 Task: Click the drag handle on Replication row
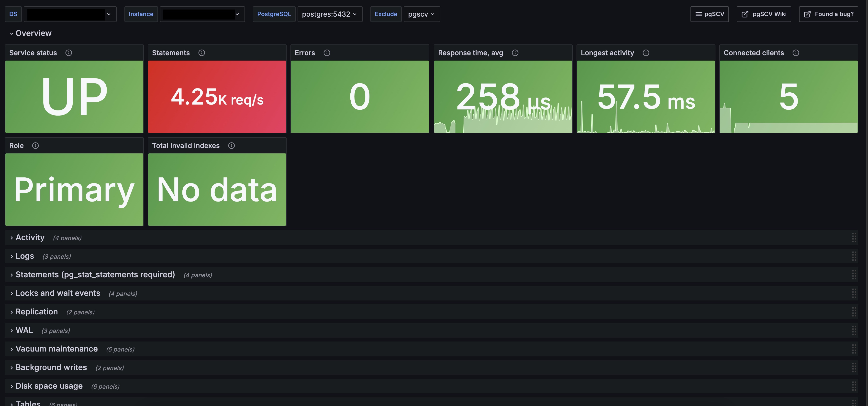coord(854,312)
